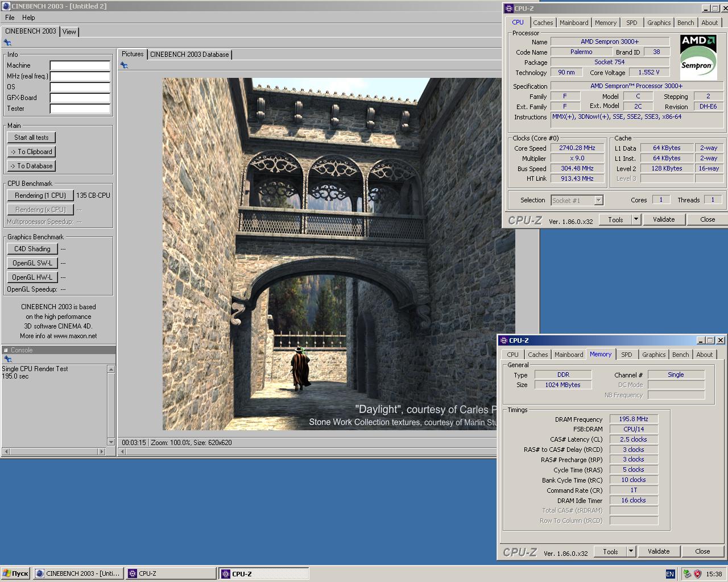The width and height of the screenshot is (728, 582).
Task: Click console horizontal scrollbar right arrow
Action: point(102,452)
